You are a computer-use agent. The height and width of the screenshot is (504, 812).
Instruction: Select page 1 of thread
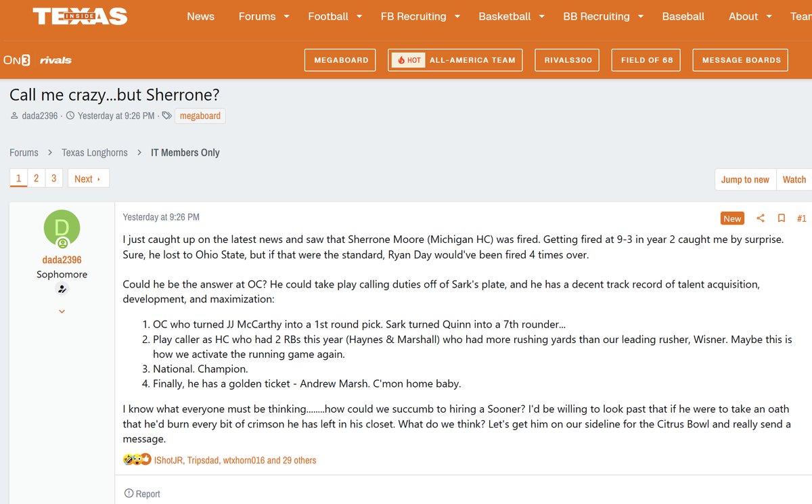pos(18,179)
